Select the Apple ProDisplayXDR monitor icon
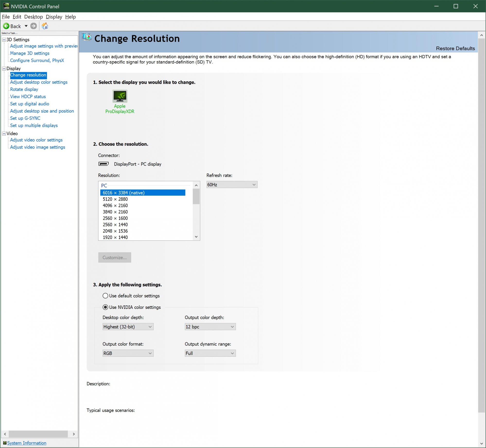 click(120, 96)
